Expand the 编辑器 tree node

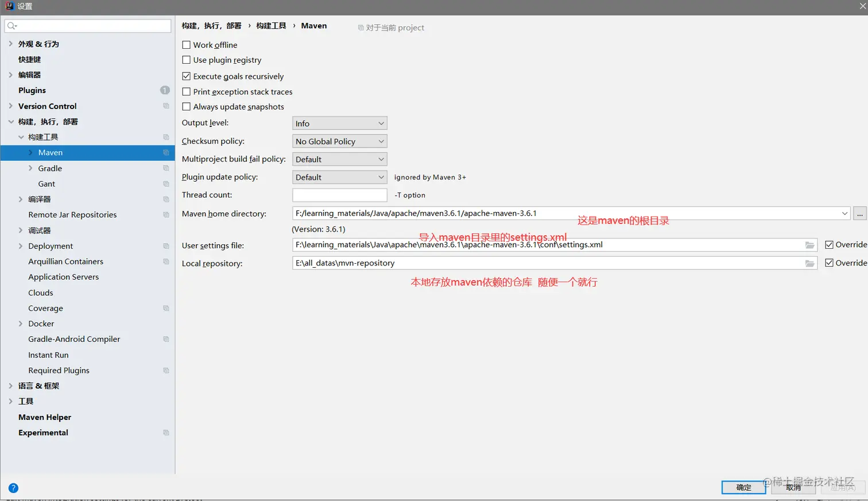tap(10, 75)
